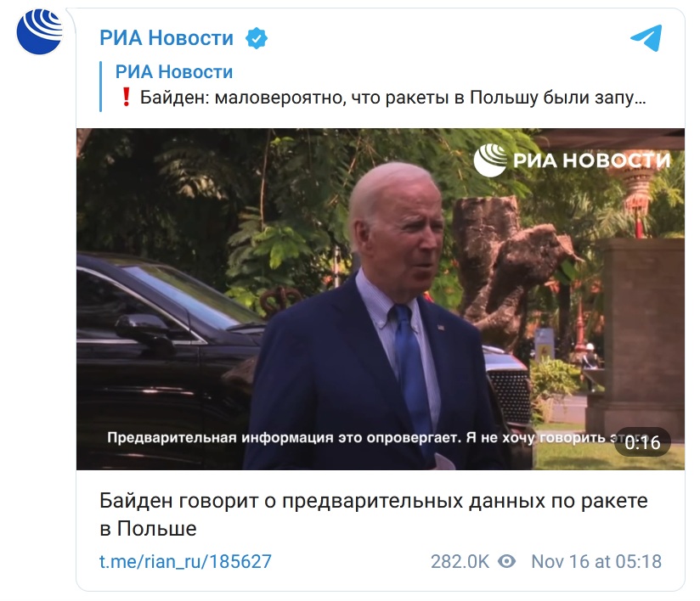This screenshot has width=700, height=601.
Task: Click the 282.0K view counter
Action: pos(460,561)
